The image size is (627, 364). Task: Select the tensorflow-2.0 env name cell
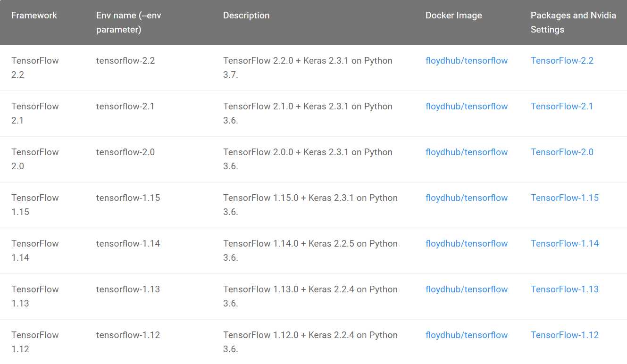pyautogui.click(x=125, y=152)
